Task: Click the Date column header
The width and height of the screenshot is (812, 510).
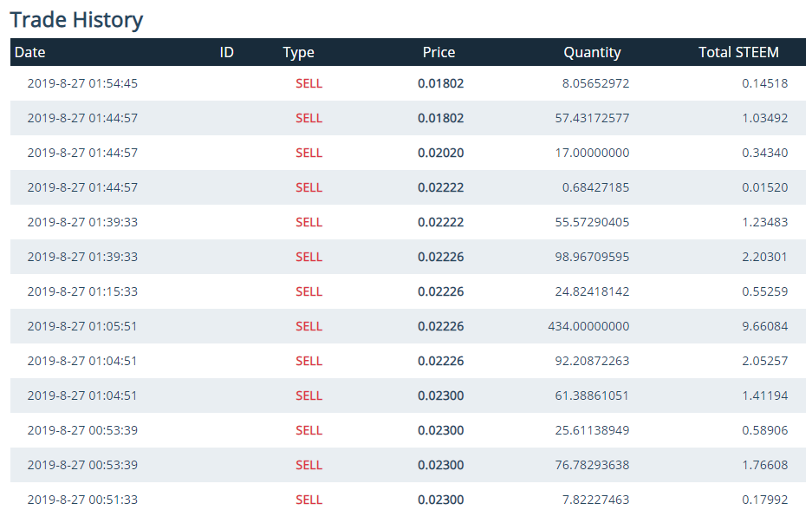Action: pos(30,52)
